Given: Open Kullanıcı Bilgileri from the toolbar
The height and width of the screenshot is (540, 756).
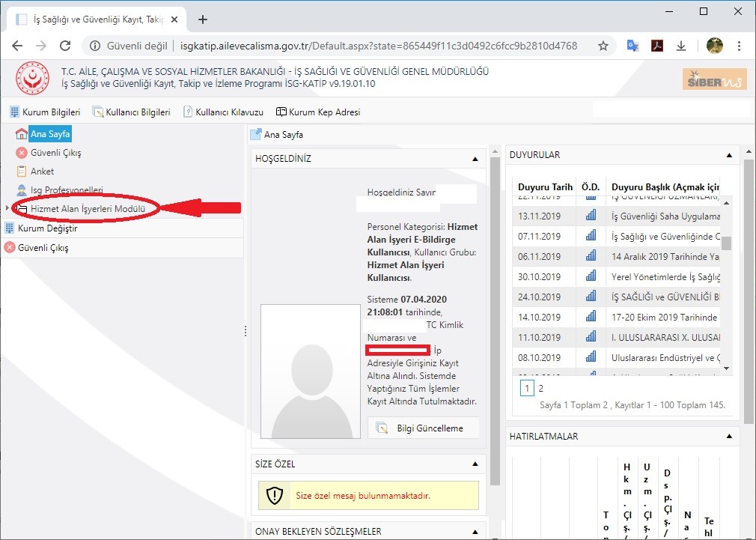Looking at the screenshot, I should pos(131,112).
